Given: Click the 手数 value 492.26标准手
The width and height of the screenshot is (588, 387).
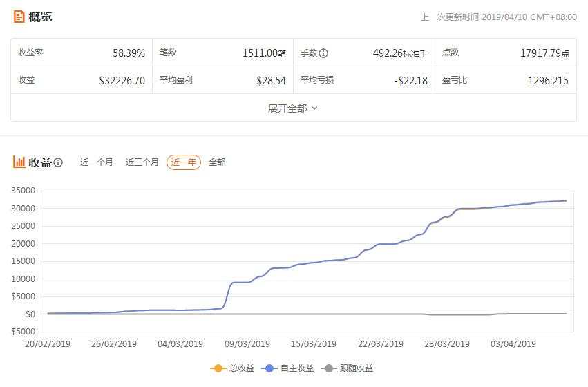Looking at the screenshot, I should [x=400, y=53].
